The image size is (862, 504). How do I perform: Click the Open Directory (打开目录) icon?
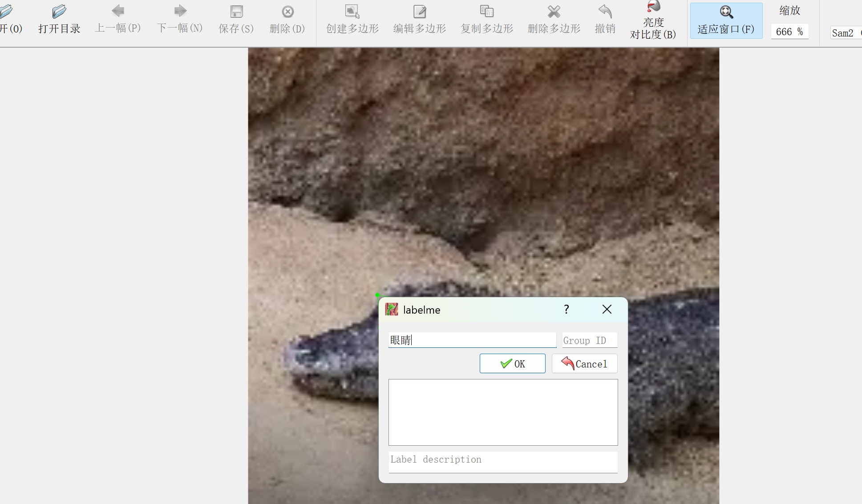(x=59, y=12)
